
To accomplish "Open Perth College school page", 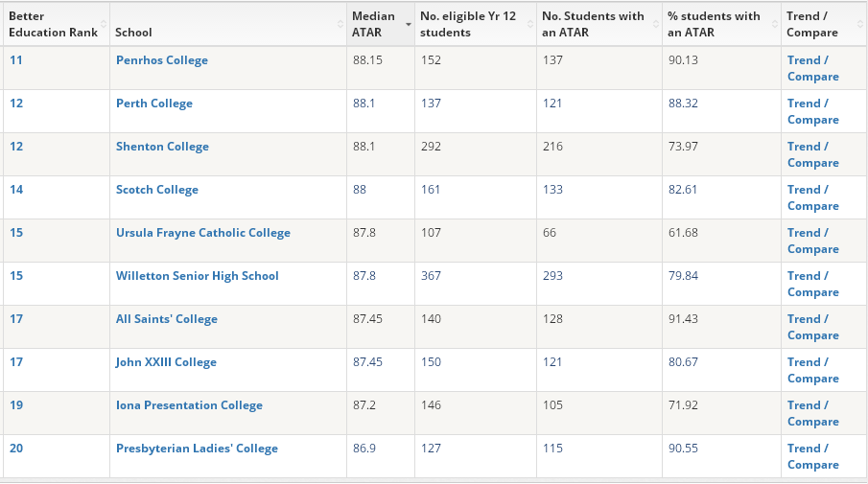I will 153,104.
